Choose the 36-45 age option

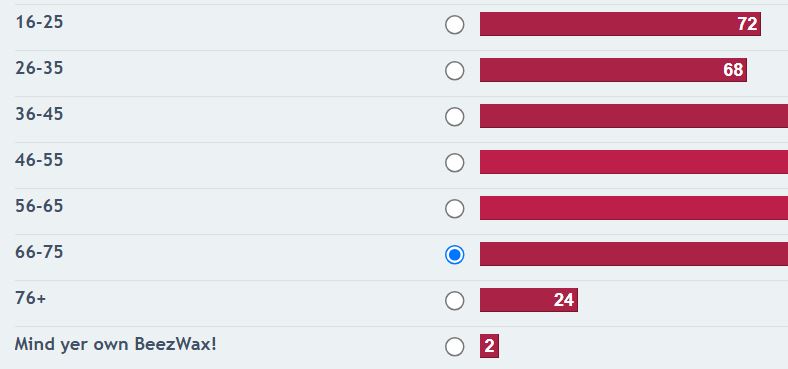point(454,117)
